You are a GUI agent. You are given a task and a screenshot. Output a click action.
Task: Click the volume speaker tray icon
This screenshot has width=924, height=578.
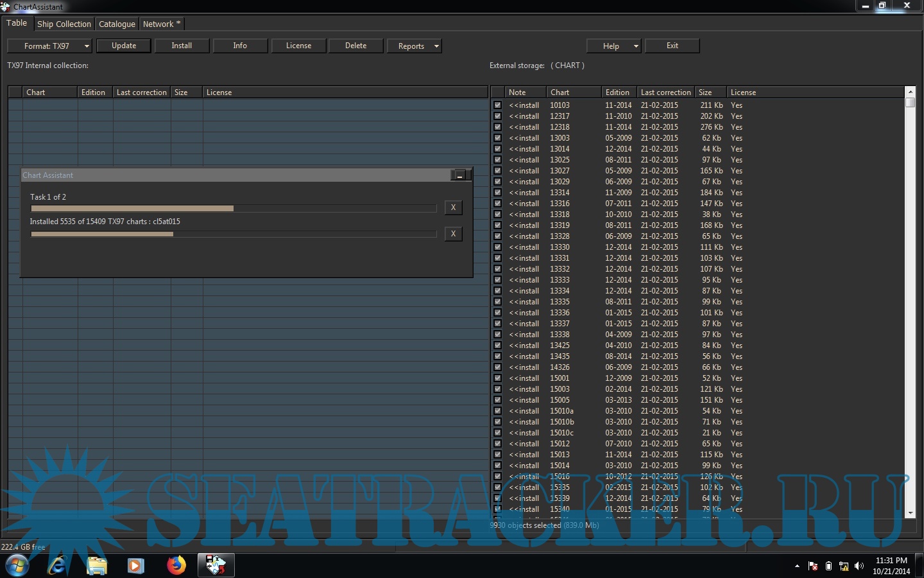[859, 566]
